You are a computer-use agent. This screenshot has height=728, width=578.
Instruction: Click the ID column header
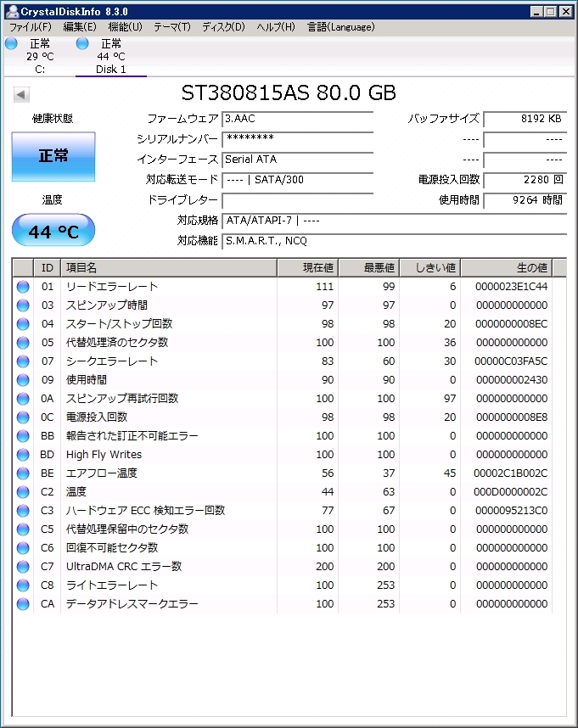click(x=48, y=268)
